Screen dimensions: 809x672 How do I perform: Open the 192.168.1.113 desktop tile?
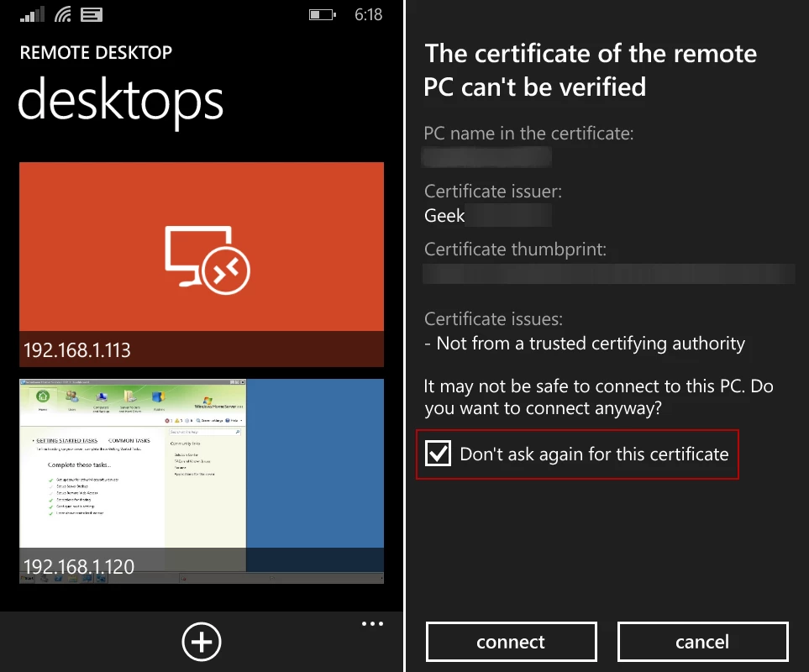click(x=202, y=264)
